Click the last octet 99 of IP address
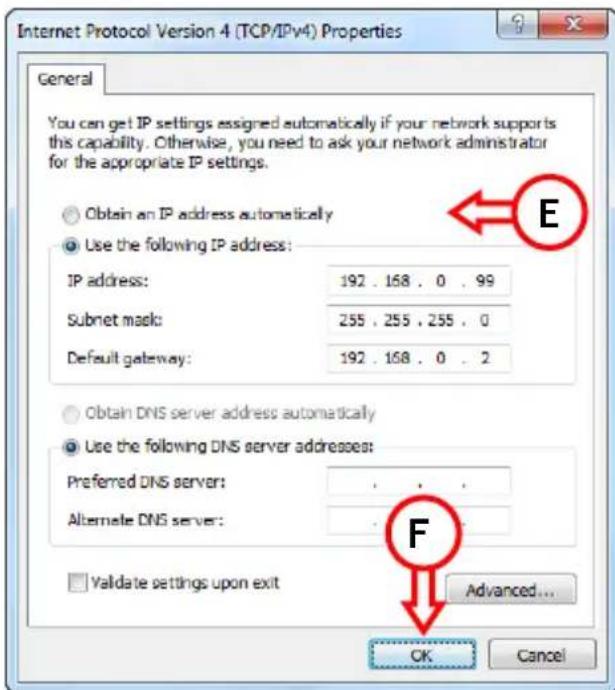This screenshot has height=690, width=615. coord(485,281)
